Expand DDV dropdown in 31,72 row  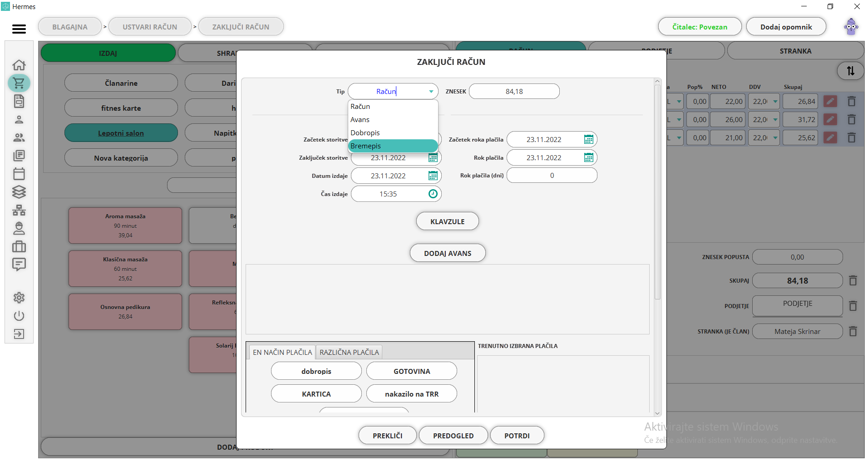[775, 120]
